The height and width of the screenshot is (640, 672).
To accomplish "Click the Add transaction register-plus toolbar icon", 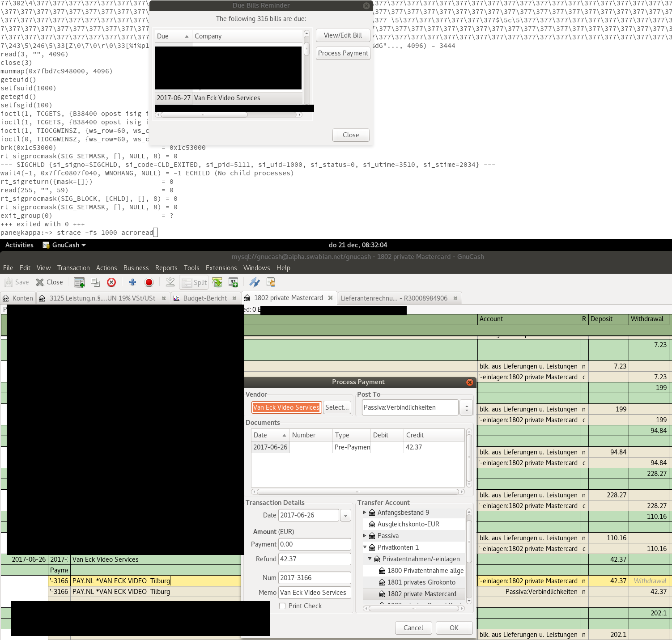I will point(79,282).
